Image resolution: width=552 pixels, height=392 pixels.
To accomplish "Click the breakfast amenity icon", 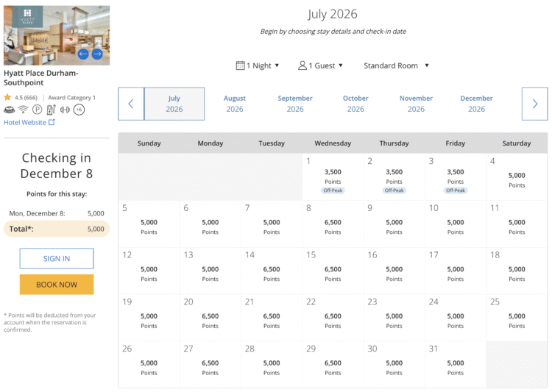I will tap(9, 110).
